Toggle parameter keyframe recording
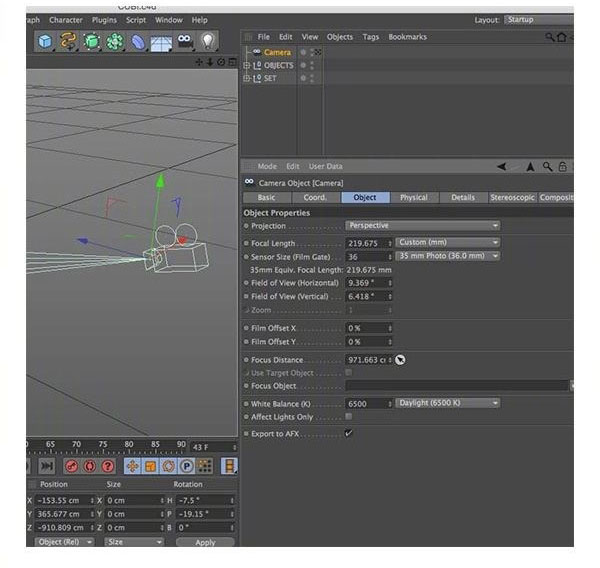 pos(186,466)
